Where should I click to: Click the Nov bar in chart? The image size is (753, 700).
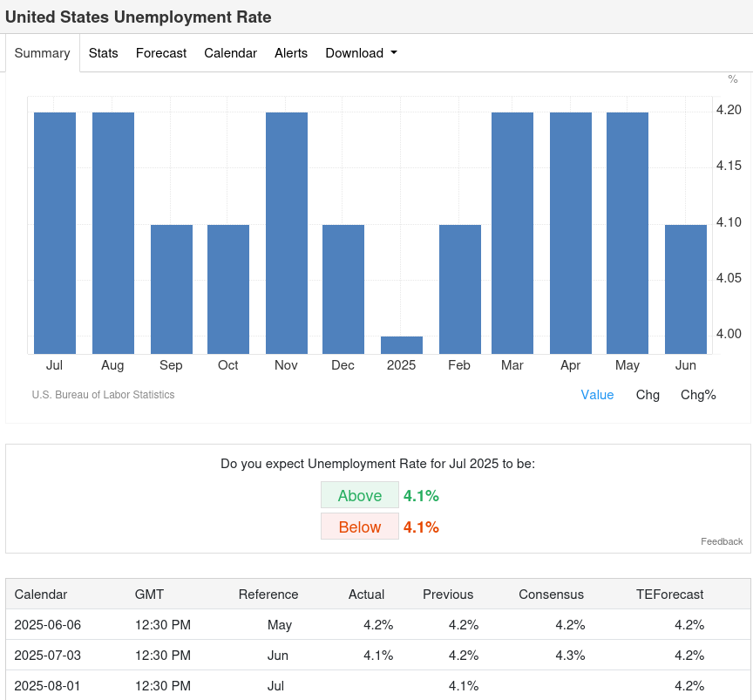tap(286, 233)
